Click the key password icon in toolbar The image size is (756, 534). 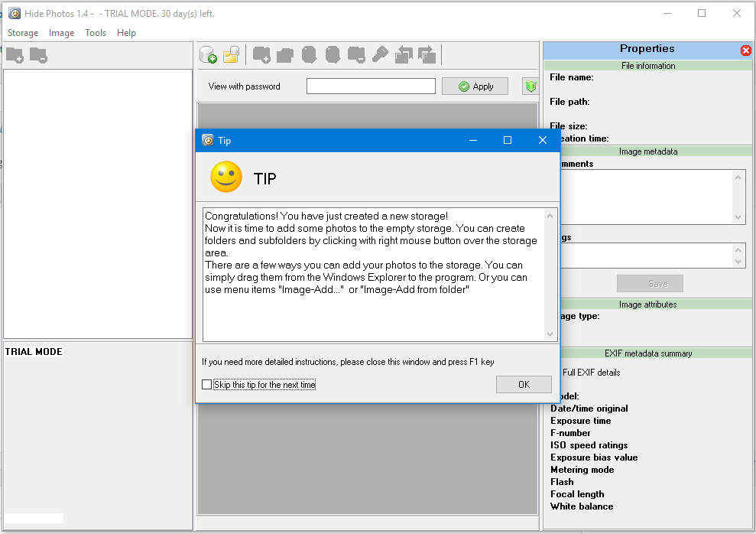click(380, 55)
